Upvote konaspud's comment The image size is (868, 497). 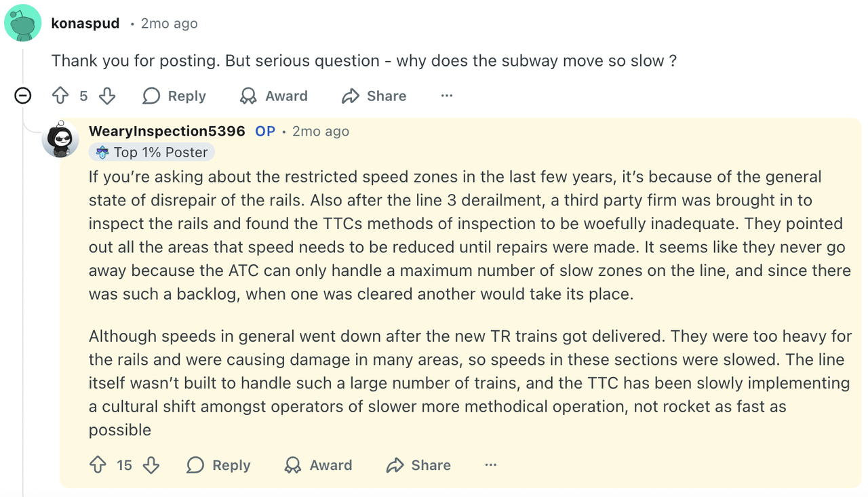coord(60,96)
